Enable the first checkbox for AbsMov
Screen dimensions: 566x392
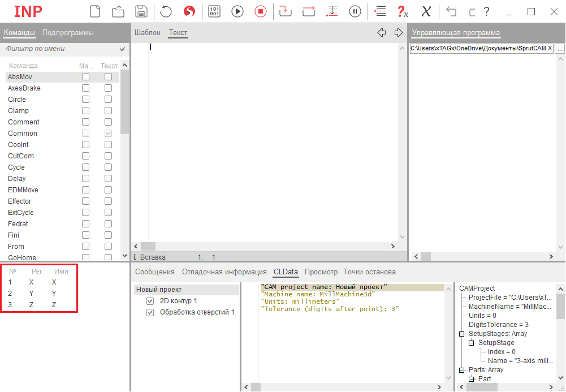click(85, 77)
